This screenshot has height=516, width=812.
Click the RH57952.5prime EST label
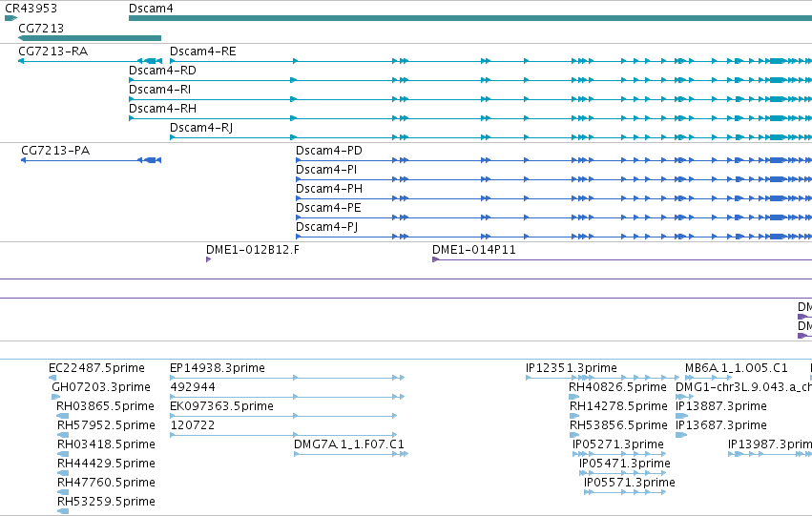pos(106,425)
